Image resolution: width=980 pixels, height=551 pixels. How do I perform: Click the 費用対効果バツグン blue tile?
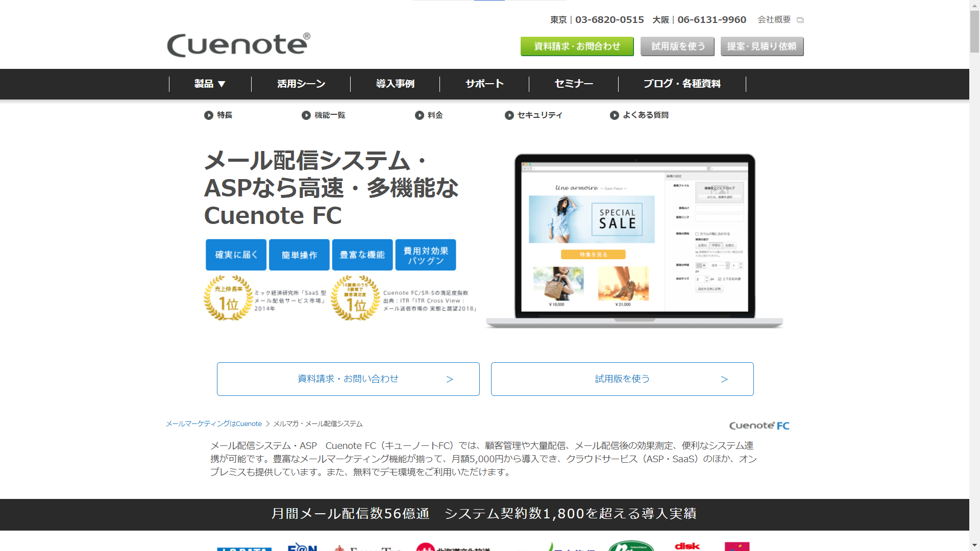pos(426,255)
